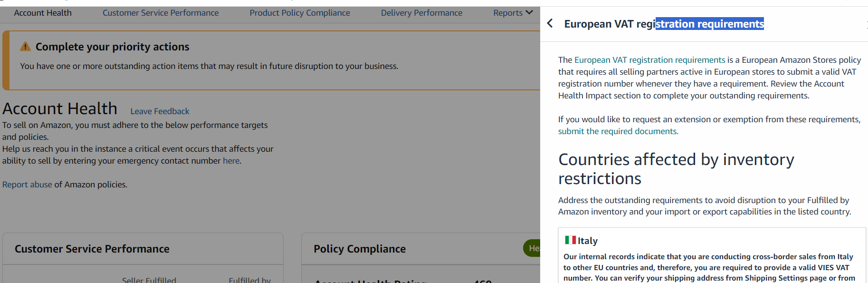Go to the Product Policy Compliance tab
This screenshot has height=283, width=868.
coord(300,13)
